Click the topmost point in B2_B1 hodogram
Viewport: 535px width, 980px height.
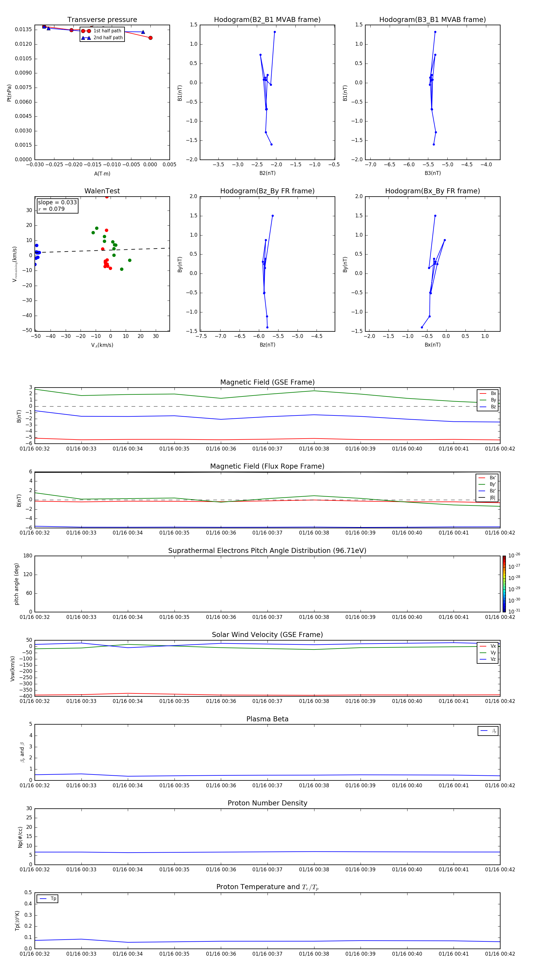coord(275,32)
